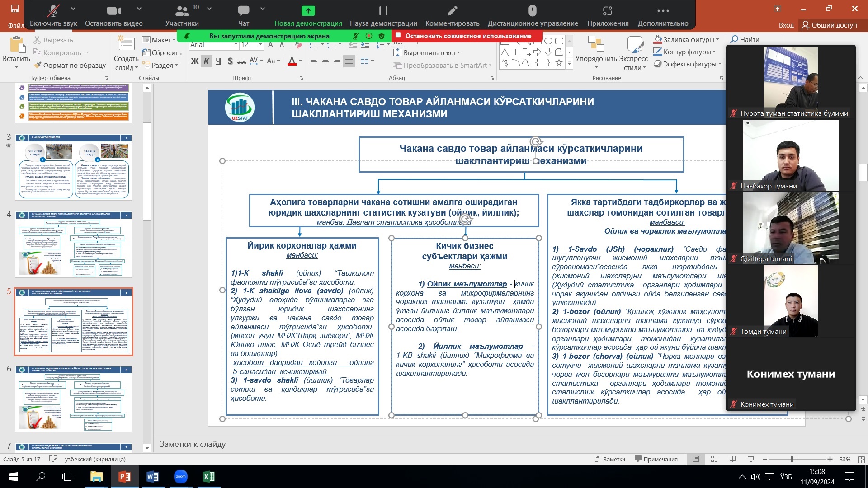The image size is (868, 488).
Task: Open Zoom participants panel
Action: click(182, 15)
